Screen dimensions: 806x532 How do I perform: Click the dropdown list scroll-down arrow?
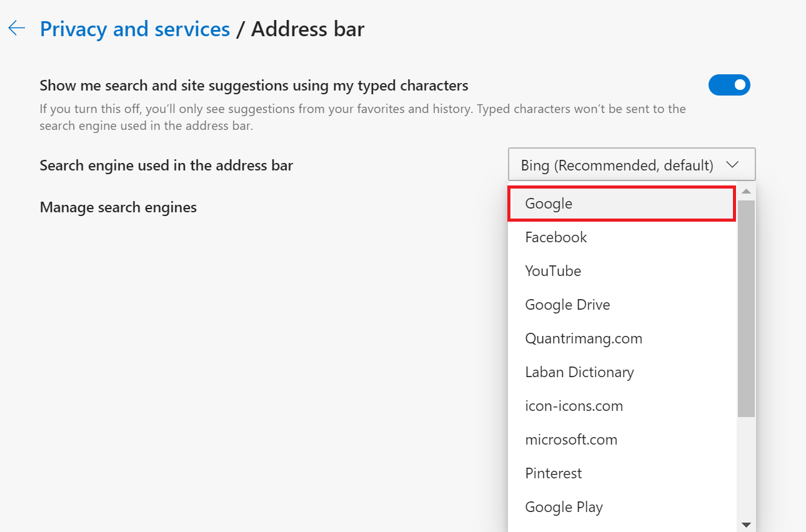tap(746, 524)
